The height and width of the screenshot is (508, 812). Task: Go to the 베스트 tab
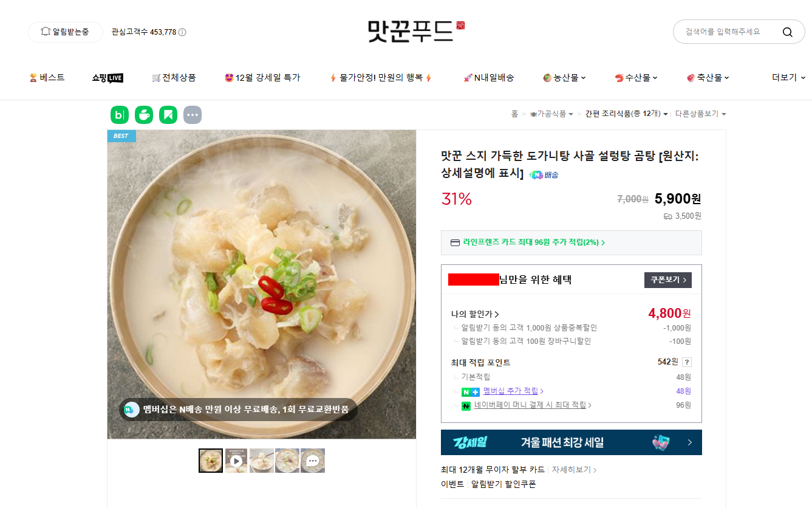47,78
